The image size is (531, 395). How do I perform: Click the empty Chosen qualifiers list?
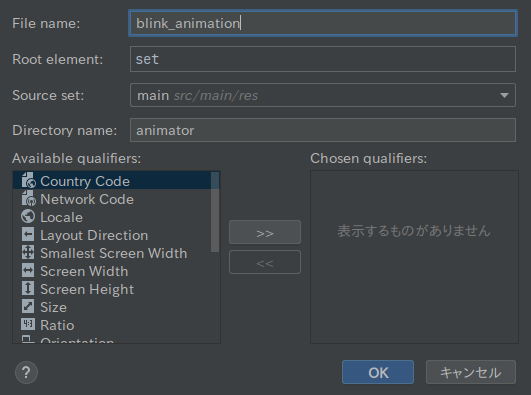coord(414,257)
